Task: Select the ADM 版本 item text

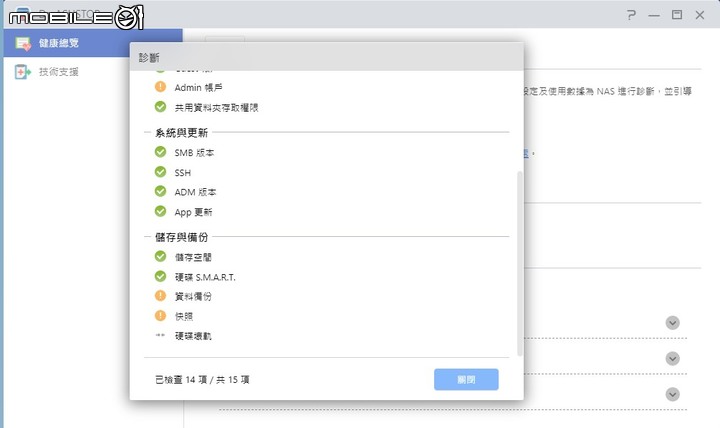Action: pyautogui.click(x=195, y=192)
